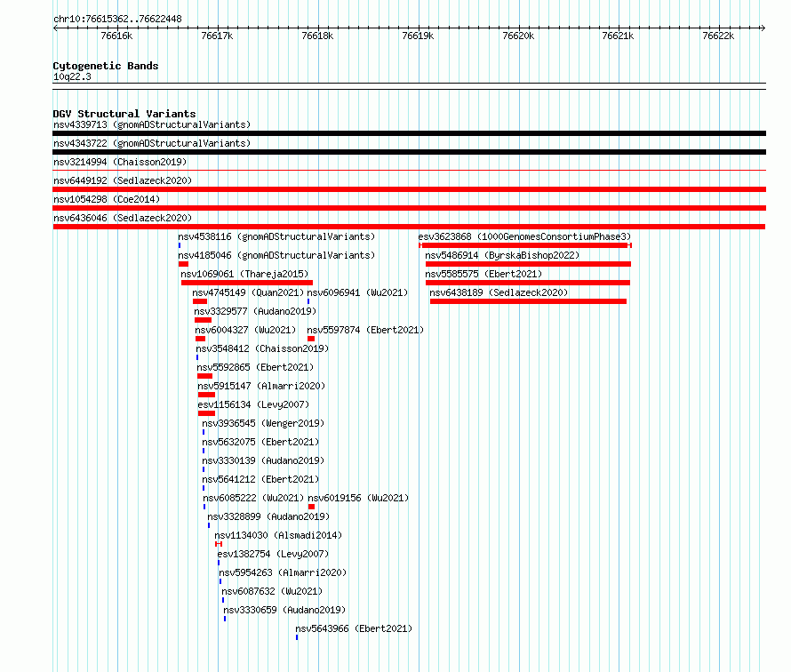This screenshot has height=672, width=791.
Task: Select the red bar under nsv1054298 Coe2014
Action: (x=409, y=208)
